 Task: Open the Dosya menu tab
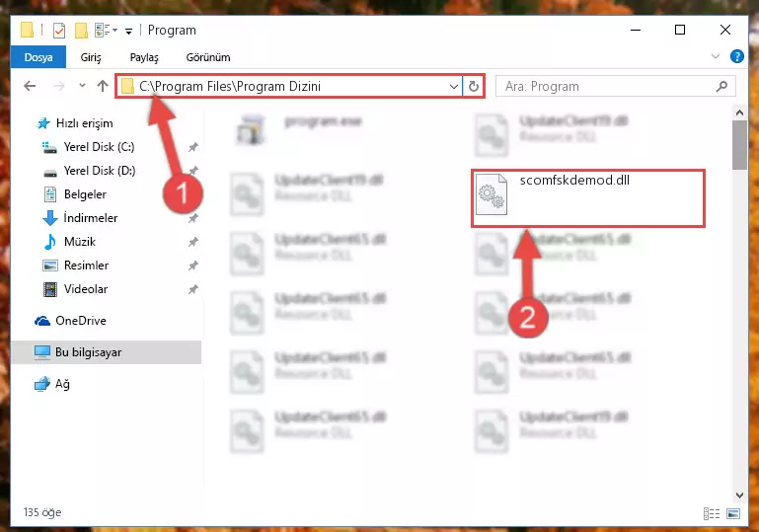38,57
